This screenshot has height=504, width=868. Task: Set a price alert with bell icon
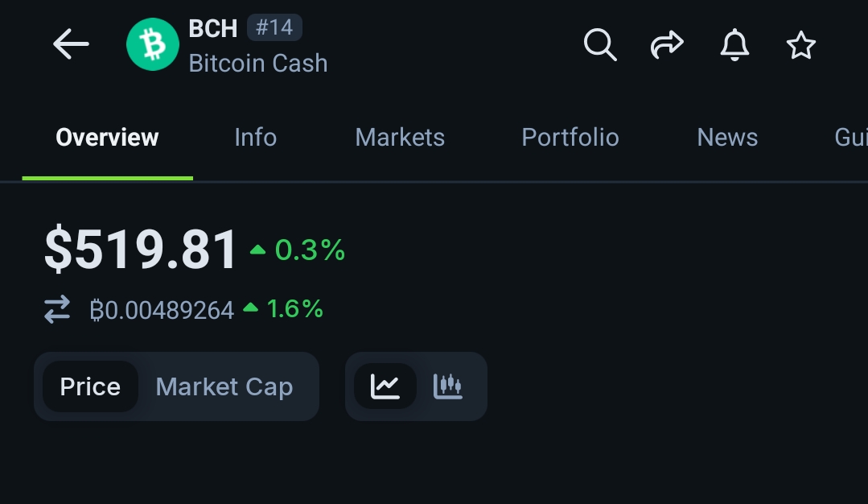click(x=734, y=44)
